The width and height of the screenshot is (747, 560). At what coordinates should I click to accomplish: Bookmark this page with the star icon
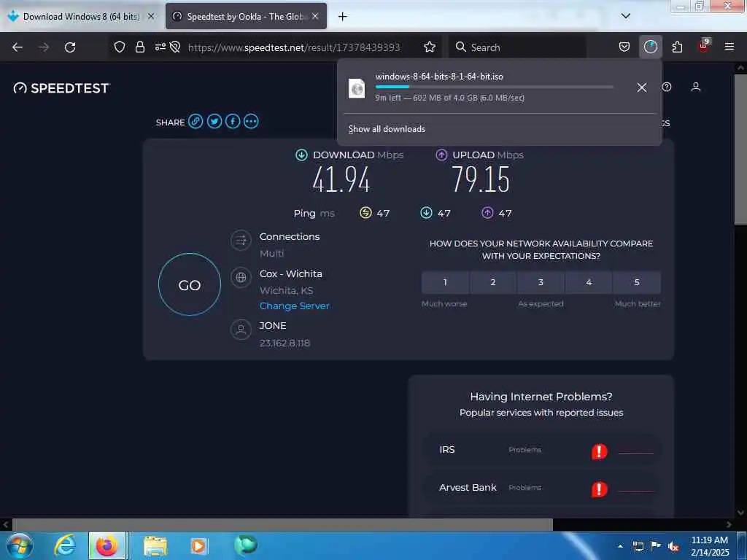point(430,47)
